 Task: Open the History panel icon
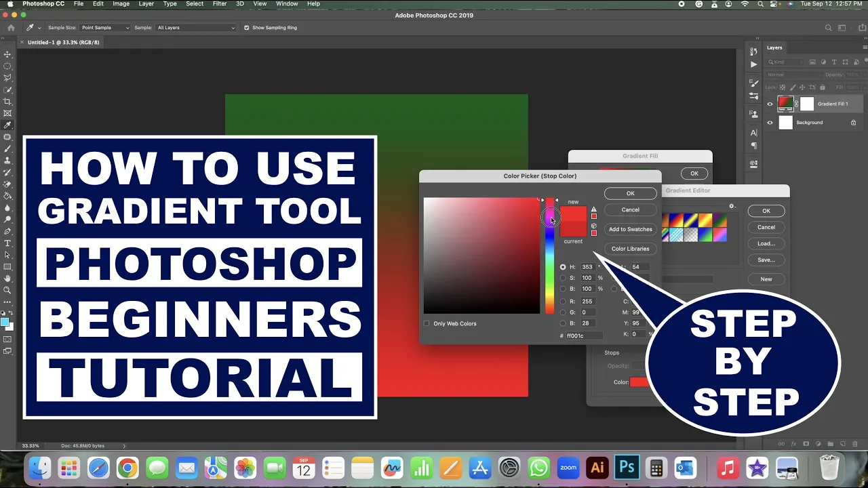click(753, 52)
